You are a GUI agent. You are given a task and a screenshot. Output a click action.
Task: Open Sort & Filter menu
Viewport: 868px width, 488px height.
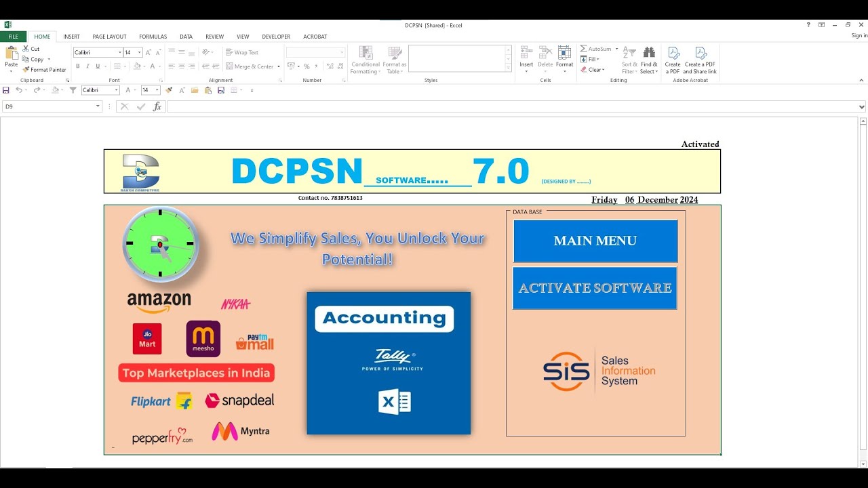click(x=629, y=60)
